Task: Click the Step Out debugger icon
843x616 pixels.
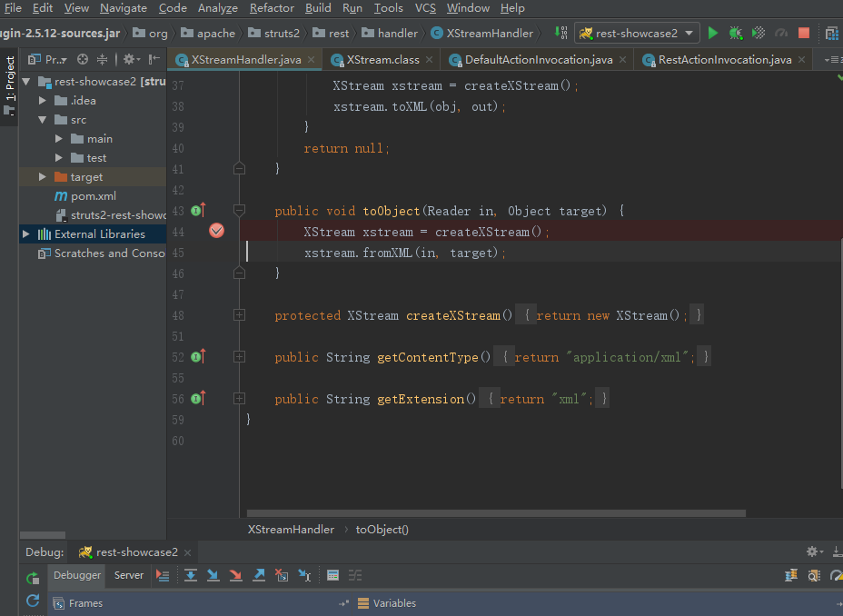Action: pos(259,575)
